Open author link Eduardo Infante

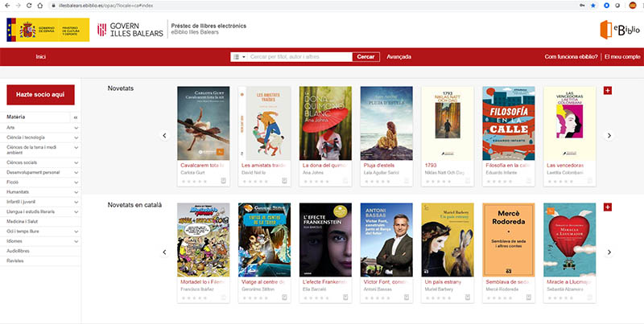pos(500,173)
